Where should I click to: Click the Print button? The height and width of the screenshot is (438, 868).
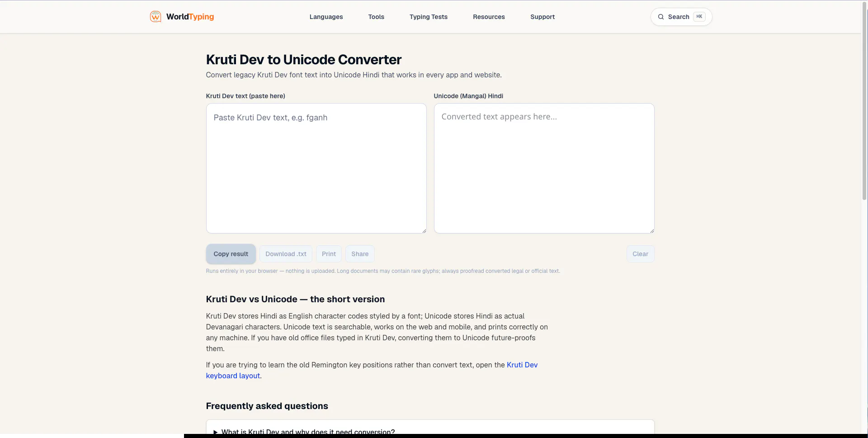click(329, 254)
